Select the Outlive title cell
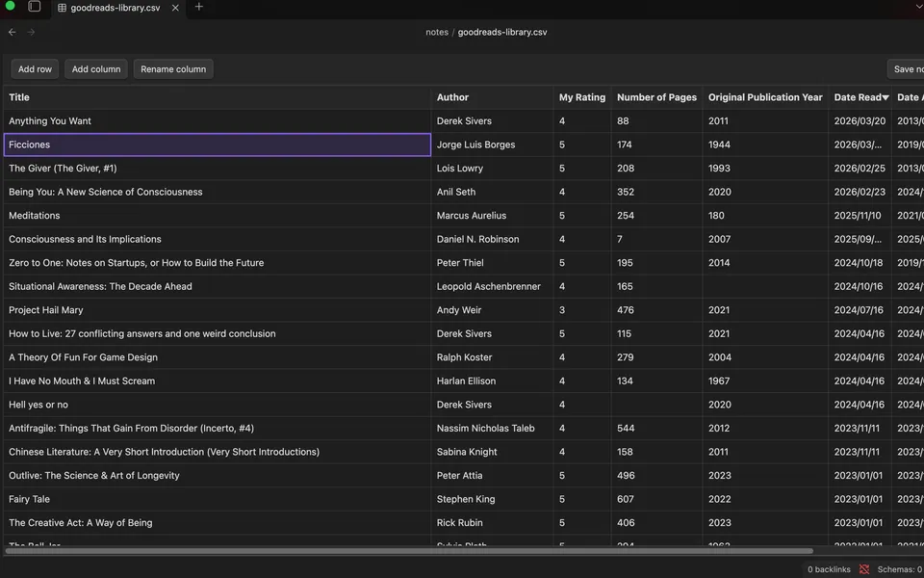The image size is (924, 578). (x=218, y=475)
